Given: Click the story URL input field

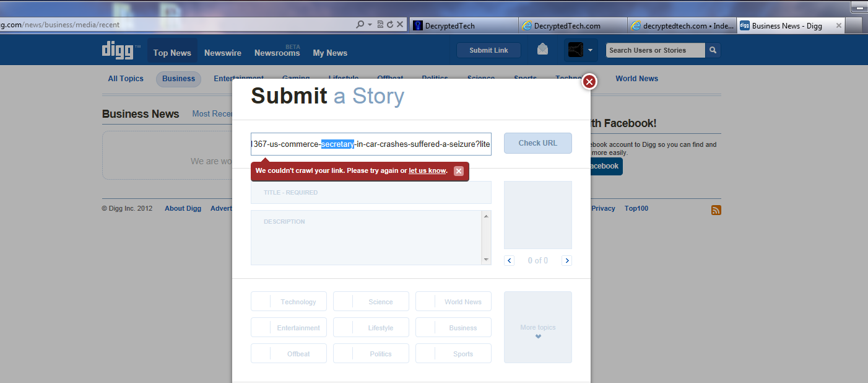Looking at the screenshot, I should pyautogui.click(x=371, y=144).
